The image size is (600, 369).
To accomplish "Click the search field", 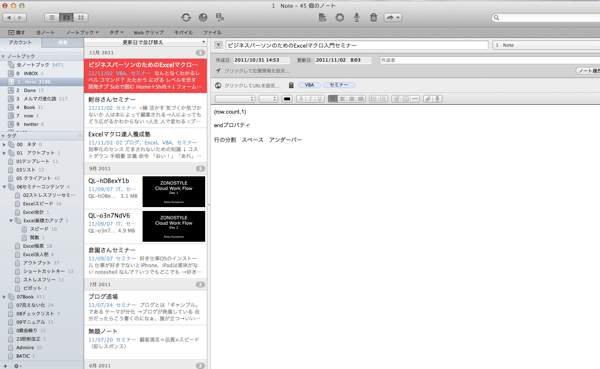I will (547, 18).
